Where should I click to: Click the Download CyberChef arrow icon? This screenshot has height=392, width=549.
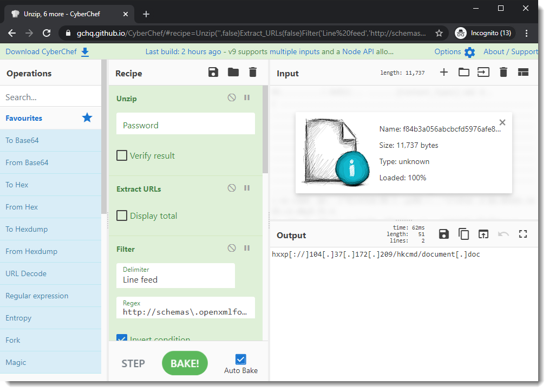85,52
